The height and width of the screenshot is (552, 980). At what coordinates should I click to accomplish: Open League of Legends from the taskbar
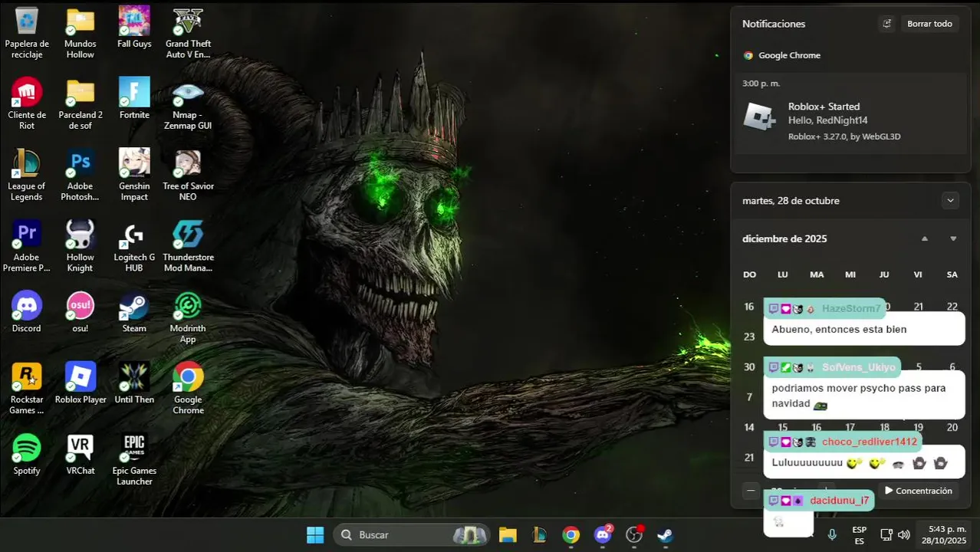(x=539, y=535)
